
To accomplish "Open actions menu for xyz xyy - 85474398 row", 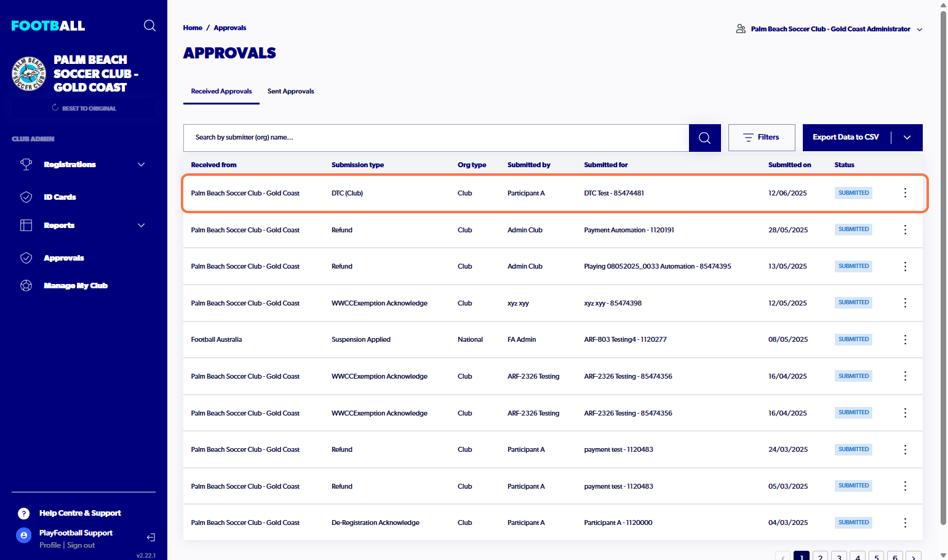I will coord(905,302).
